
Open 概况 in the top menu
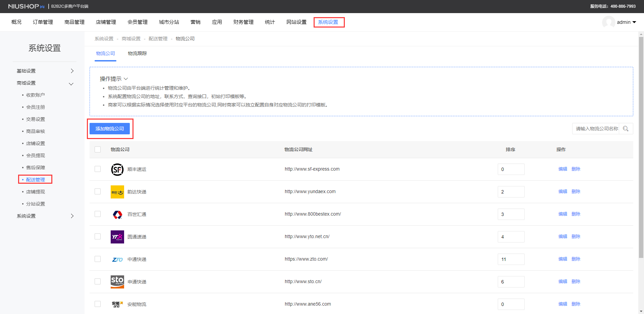pyautogui.click(x=16, y=22)
